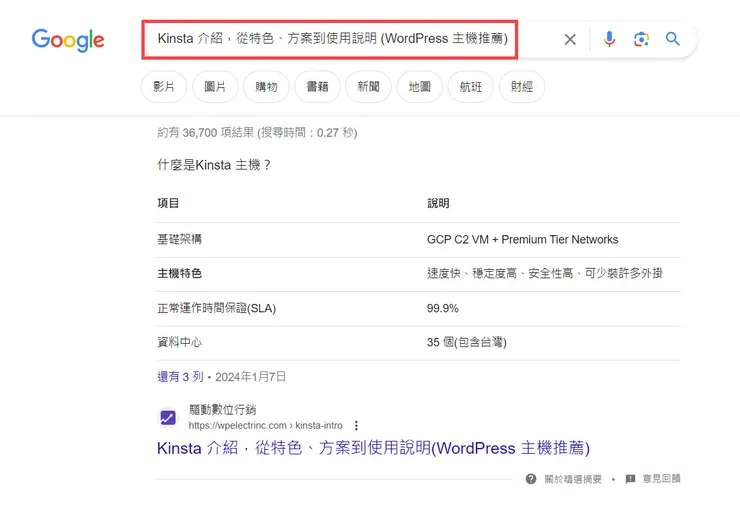Click the 項目 table header
The width and height of the screenshot is (740, 505).
(168, 203)
